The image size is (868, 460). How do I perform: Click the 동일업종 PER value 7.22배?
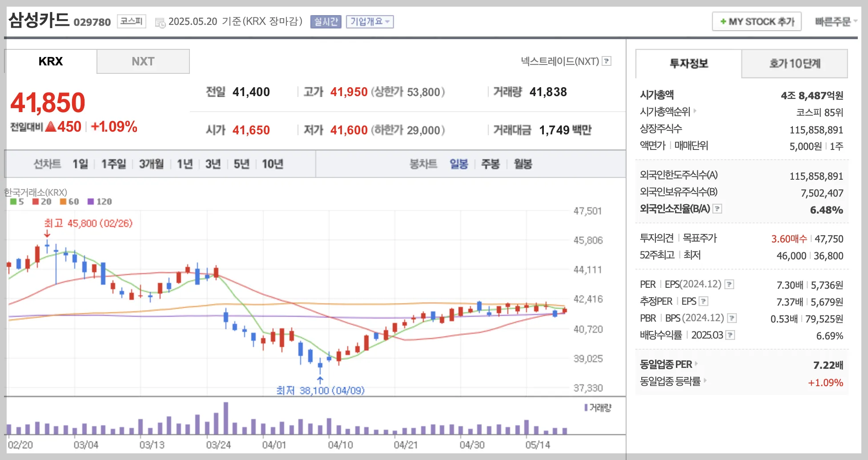(828, 365)
